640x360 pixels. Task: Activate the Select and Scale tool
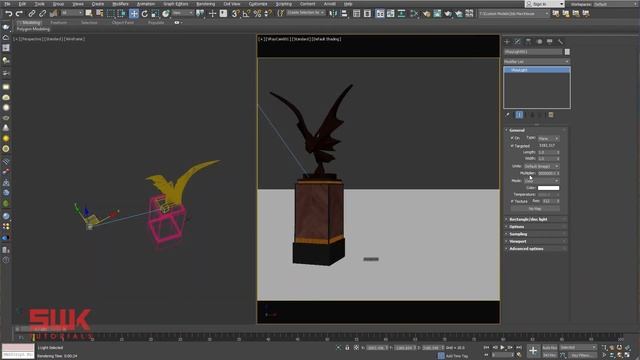coord(155,14)
